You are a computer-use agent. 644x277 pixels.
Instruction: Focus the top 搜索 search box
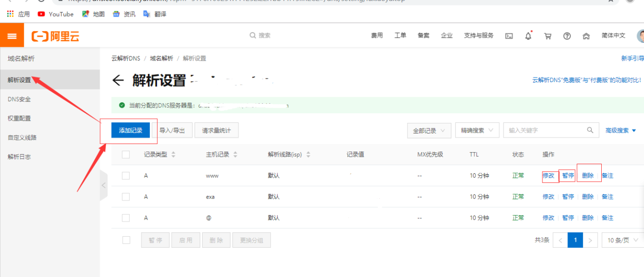click(x=265, y=36)
